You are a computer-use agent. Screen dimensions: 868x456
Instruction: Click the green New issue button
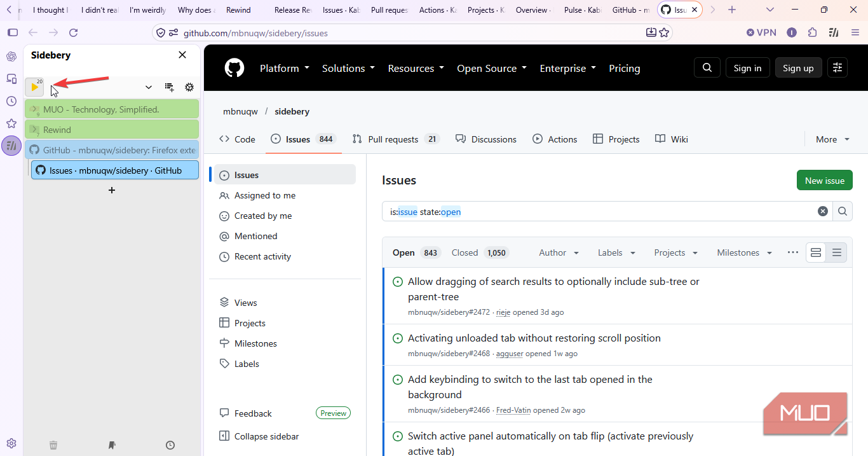(825, 181)
